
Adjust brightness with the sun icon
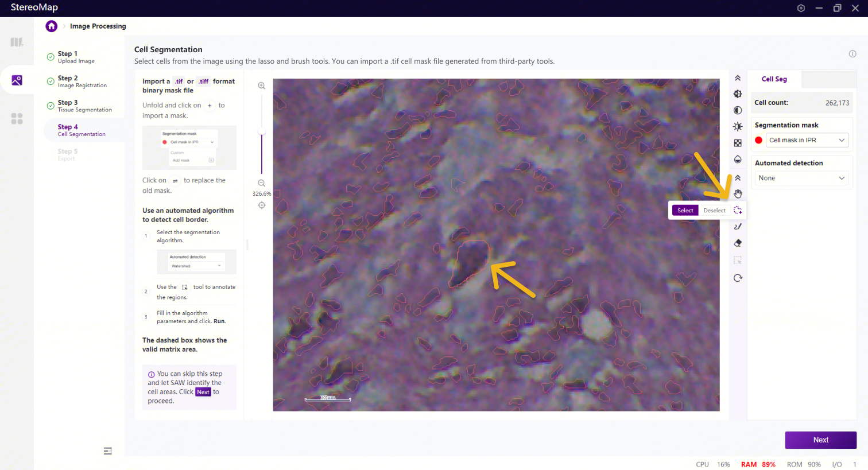click(x=738, y=127)
